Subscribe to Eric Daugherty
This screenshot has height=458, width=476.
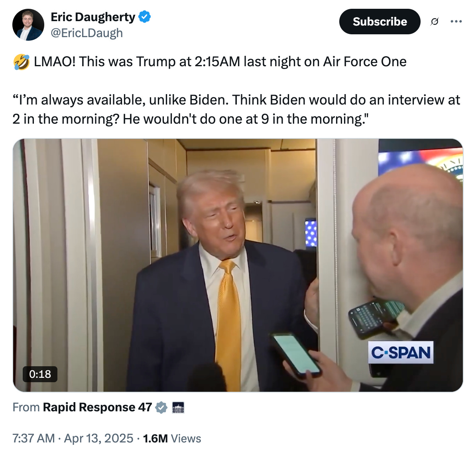click(x=380, y=22)
